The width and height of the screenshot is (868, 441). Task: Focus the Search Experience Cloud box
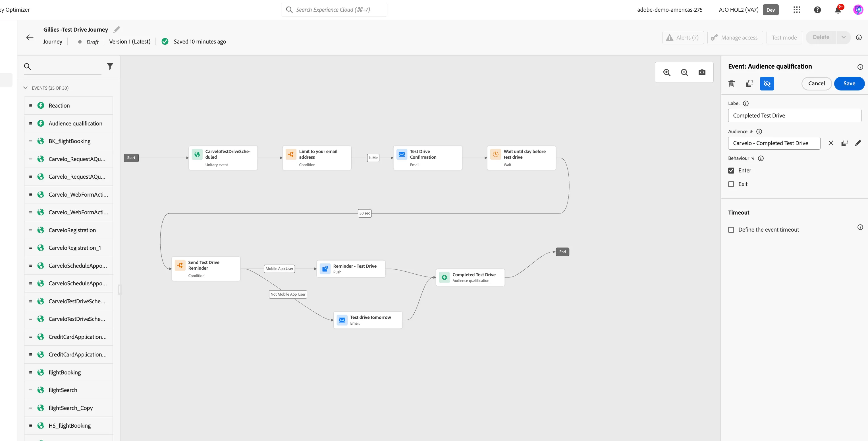(334, 10)
